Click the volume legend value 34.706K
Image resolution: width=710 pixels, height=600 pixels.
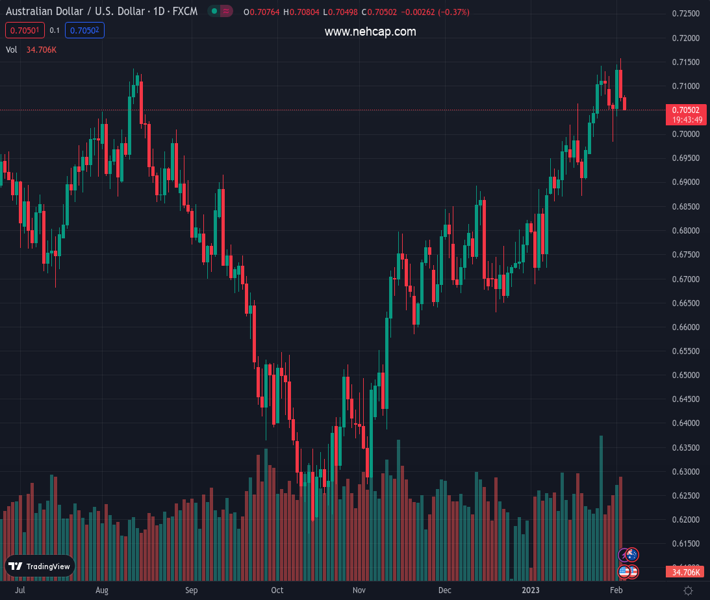coord(41,50)
